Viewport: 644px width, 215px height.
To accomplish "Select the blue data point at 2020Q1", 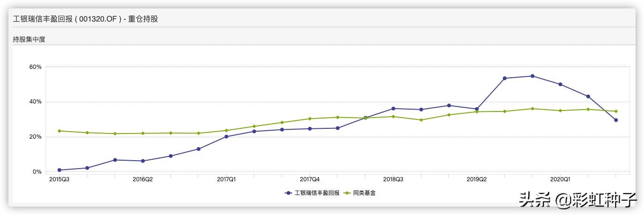I will [x=560, y=84].
